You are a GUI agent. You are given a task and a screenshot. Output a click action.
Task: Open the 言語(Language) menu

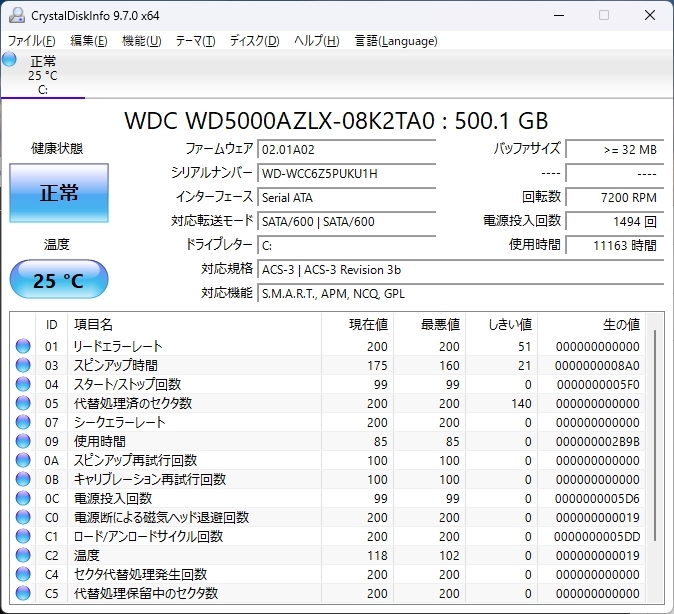pyautogui.click(x=396, y=41)
